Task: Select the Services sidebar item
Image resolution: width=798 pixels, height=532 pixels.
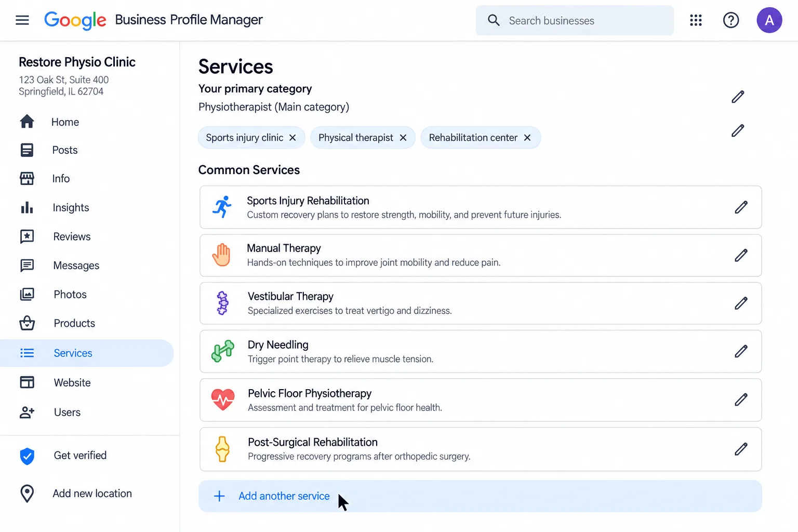Action: pyautogui.click(x=87, y=353)
